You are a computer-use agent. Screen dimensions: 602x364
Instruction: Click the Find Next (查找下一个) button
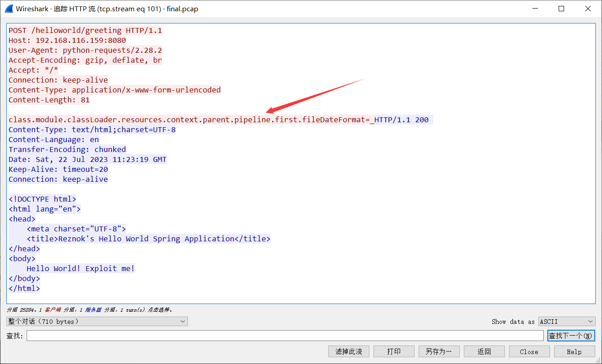tap(571, 336)
